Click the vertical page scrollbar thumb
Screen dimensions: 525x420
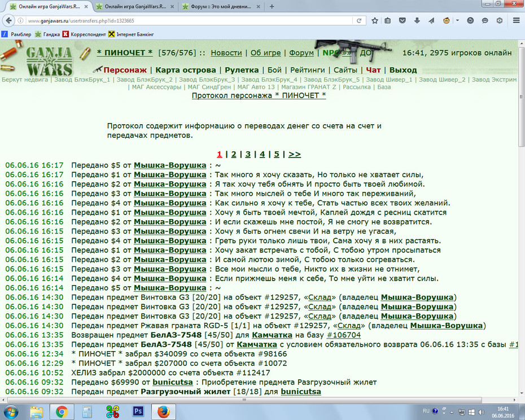click(x=521, y=97)
